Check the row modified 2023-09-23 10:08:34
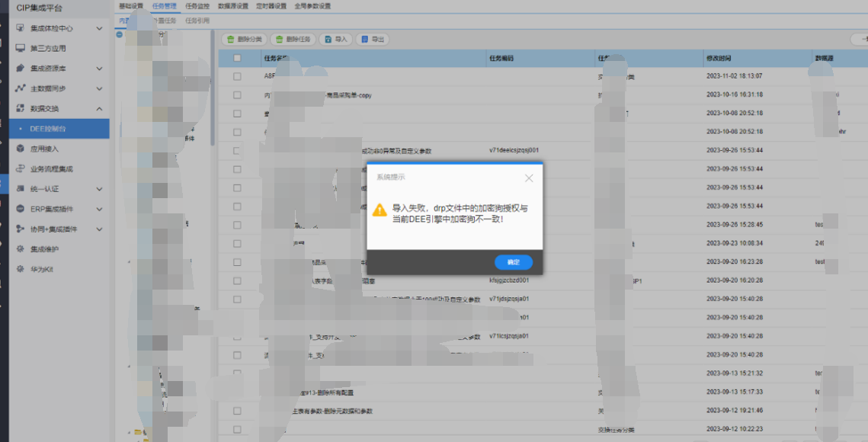The width and height of the screenshot is (868, 442). click(x=237, y=243)
